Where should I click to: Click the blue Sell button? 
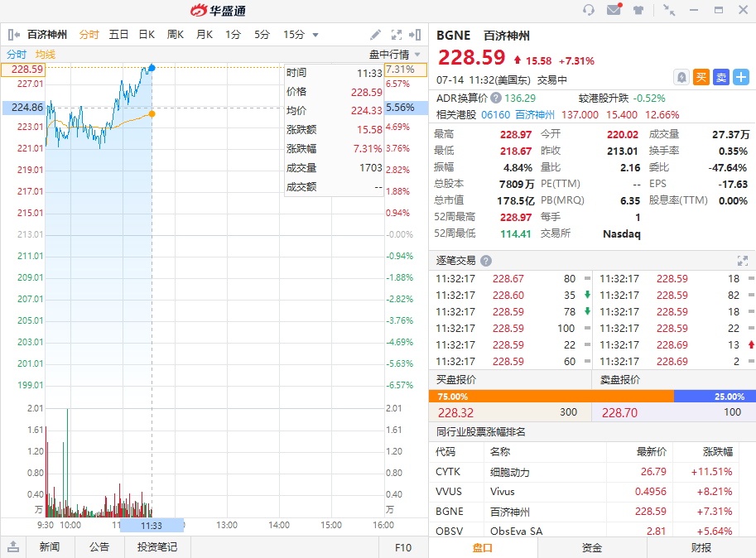coord(721,77)
